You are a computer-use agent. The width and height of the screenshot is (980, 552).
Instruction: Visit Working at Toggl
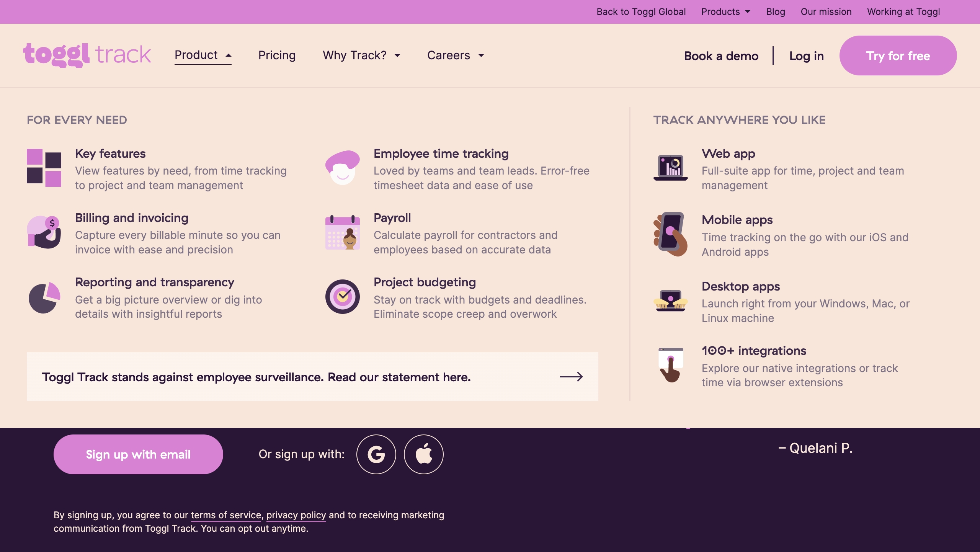903,12
